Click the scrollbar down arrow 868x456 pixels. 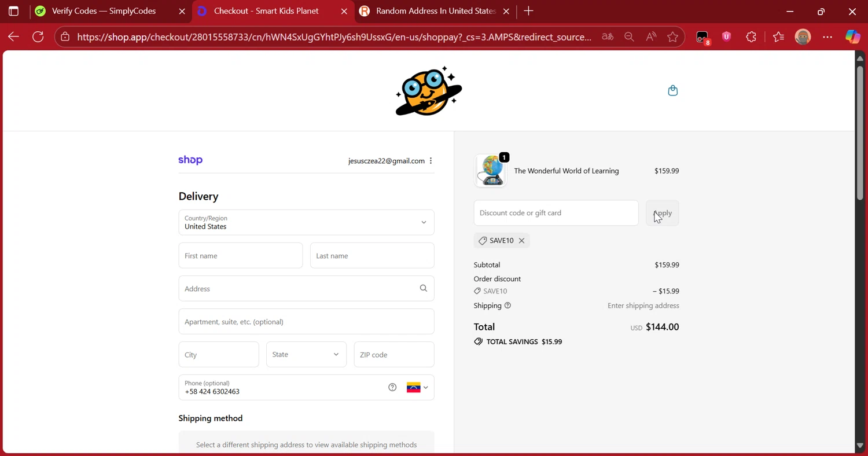pyautogui.click(x=860, y=446)
